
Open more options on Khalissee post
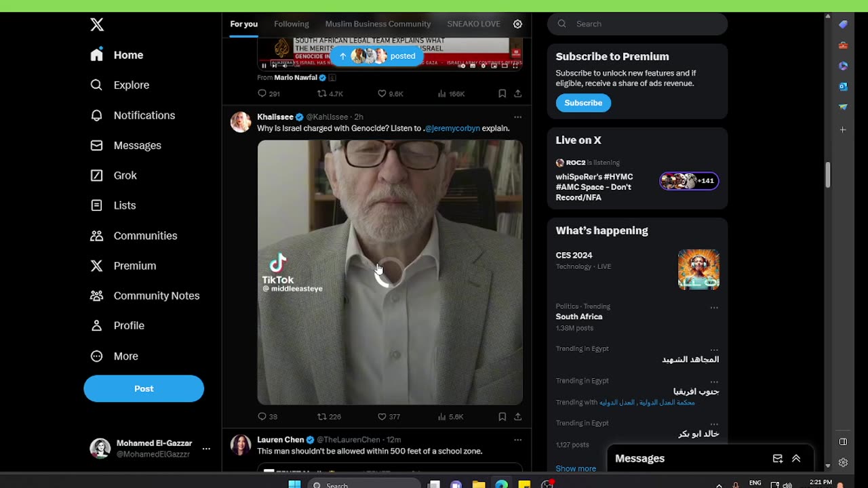point(517,117)
